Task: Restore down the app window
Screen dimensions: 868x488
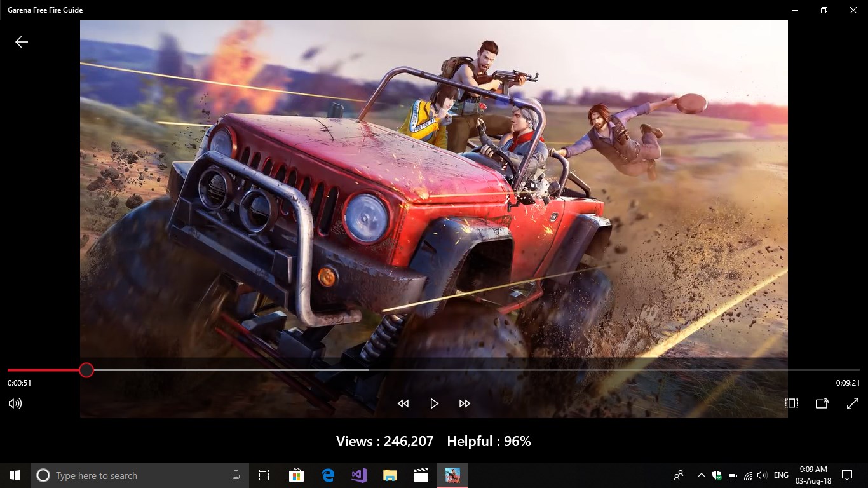Action: pyautogui.click(x=824, y=10)
